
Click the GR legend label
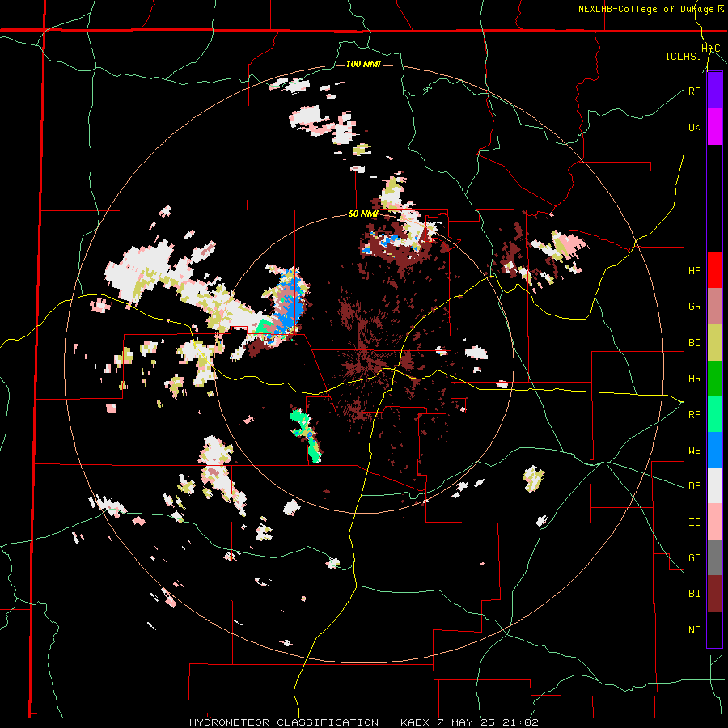694,307
